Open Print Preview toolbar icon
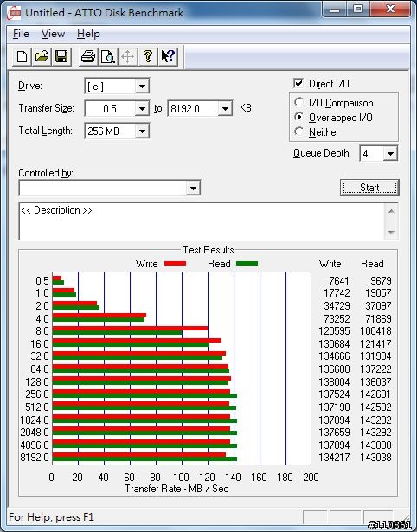417x532 pixels. pos(108,56)
